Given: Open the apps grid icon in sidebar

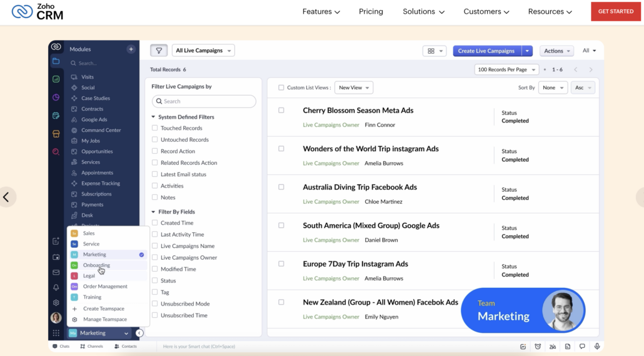Looking at the screenshot, I should click(56, 333).
